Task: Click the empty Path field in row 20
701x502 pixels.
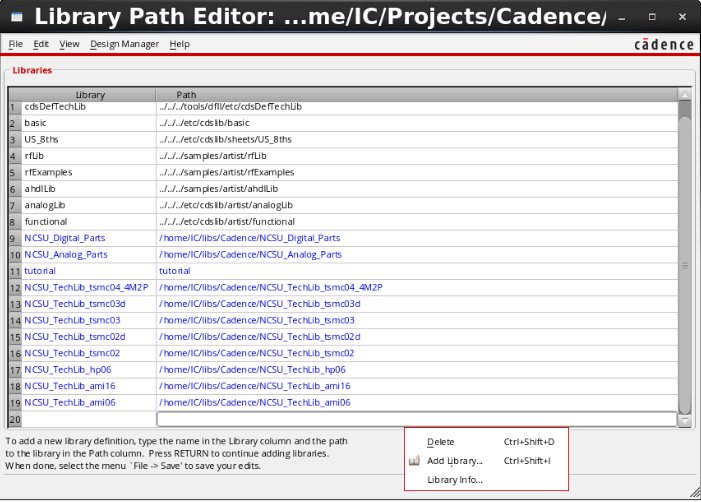Action: pyautogui.click(x=416, y=420)
